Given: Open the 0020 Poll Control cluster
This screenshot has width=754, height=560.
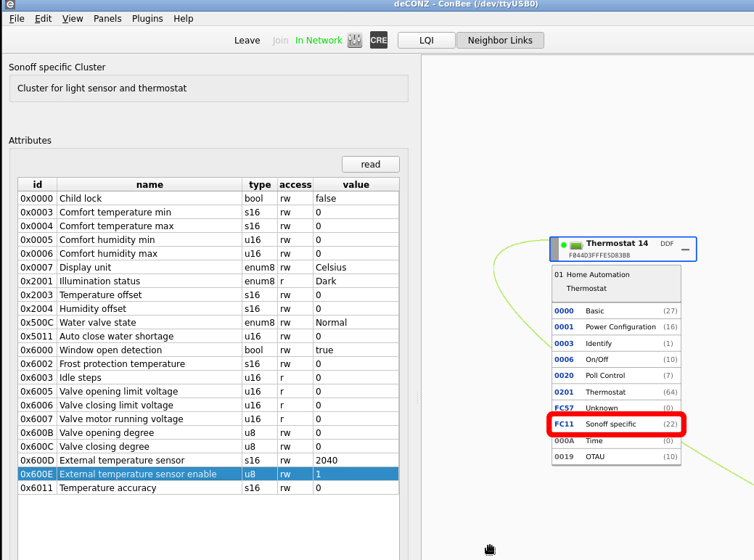Looking at the screenshot, I should [x=616, y=376].
